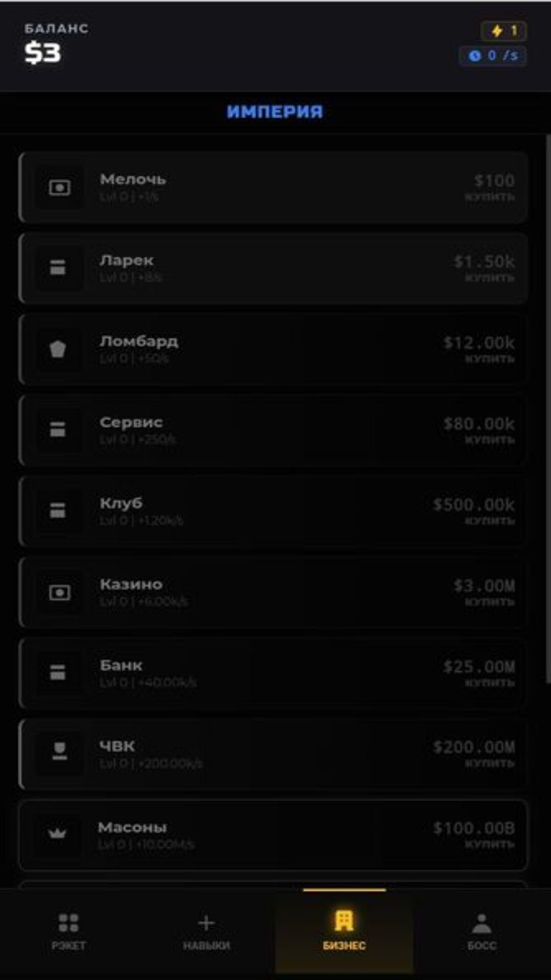Switch to the Навыки tab
Viewport: 551px width, 980px height.
point(206,932)
